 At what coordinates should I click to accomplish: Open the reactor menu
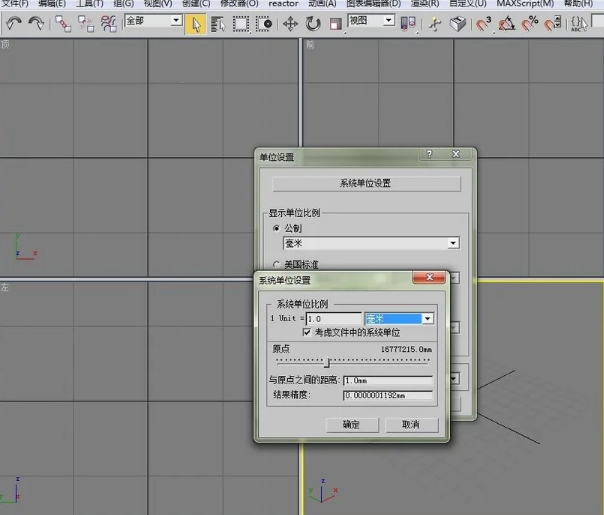coord(283,3)
